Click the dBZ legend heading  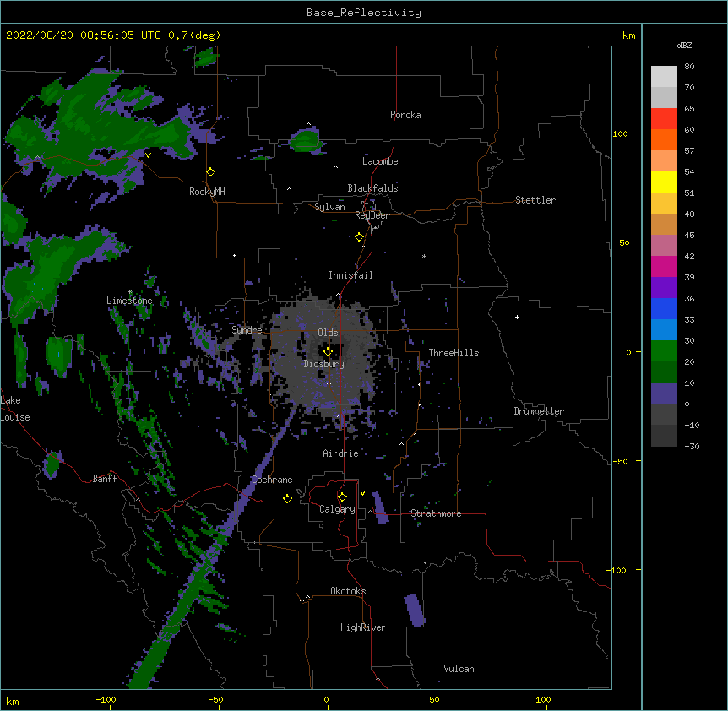coord(684,46)
